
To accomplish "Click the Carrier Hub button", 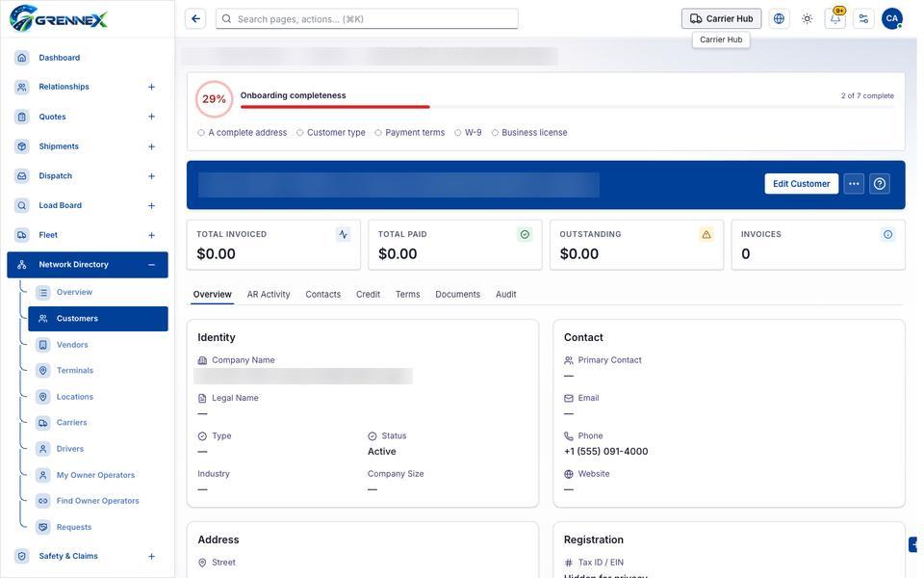I will point(721,19).
